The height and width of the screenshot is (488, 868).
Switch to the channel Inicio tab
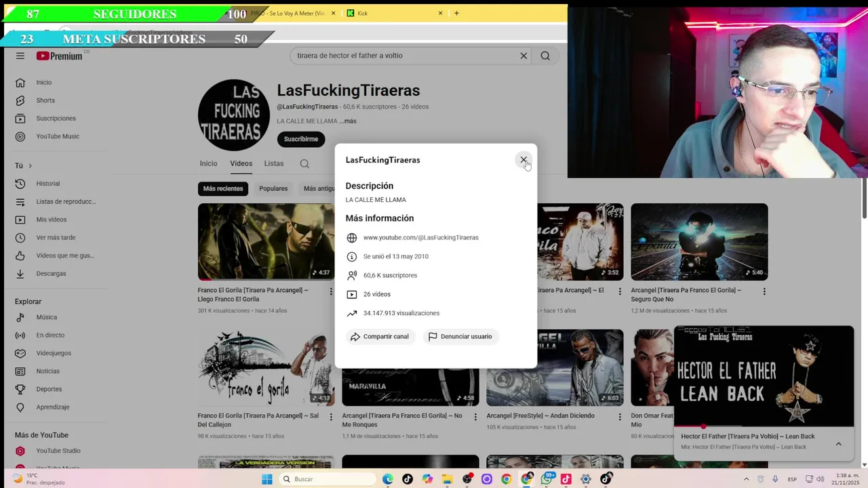(x=208, y=163)
